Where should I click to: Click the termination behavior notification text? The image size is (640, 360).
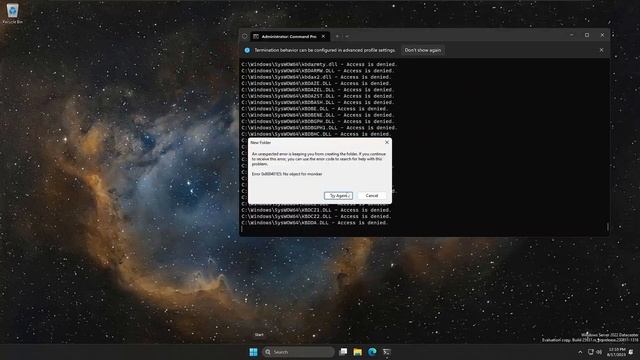325,50
